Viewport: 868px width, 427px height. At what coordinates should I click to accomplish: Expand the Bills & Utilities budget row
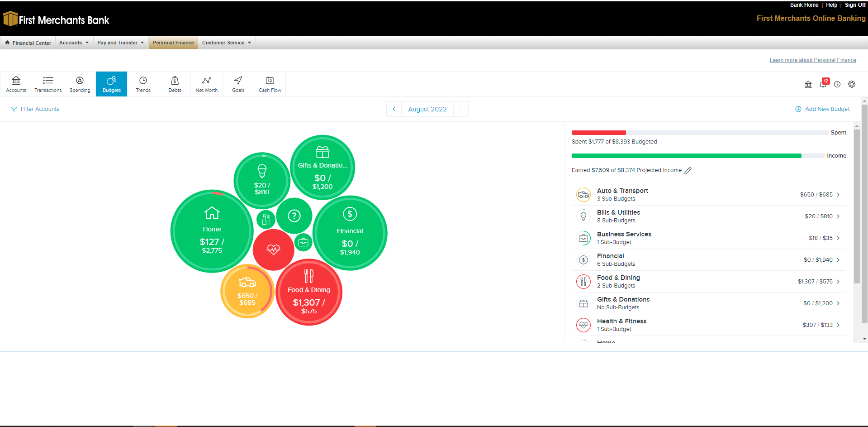point(709,216)
